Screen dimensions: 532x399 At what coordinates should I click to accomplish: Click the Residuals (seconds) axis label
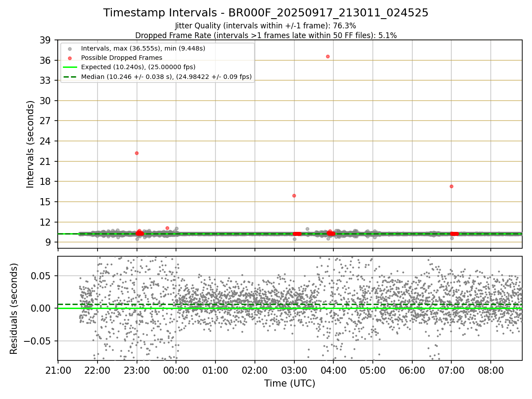[14, 309]
